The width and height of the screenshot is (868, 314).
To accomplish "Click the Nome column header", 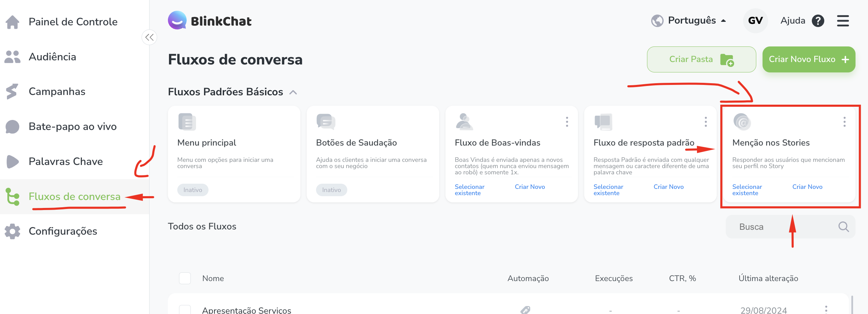I will (x=213, y=278).
